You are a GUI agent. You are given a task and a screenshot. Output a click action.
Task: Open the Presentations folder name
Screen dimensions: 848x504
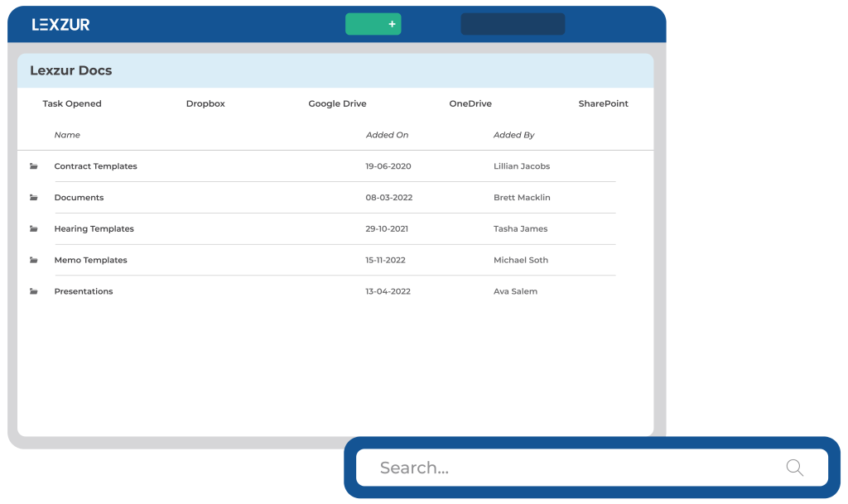pyautogui.click(x=83, y=291)
